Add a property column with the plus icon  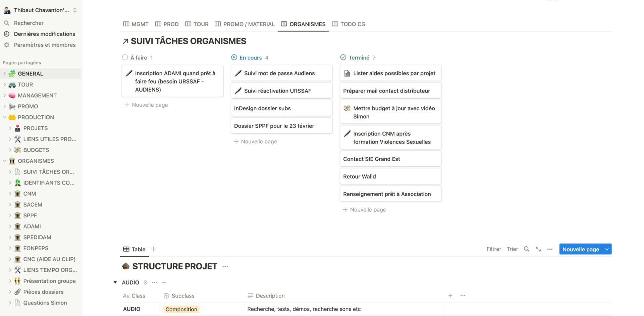click(x=450, y=296)
